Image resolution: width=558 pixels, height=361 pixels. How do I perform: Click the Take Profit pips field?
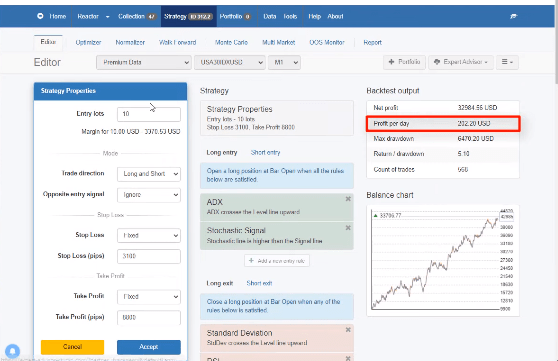click(149, 317)
